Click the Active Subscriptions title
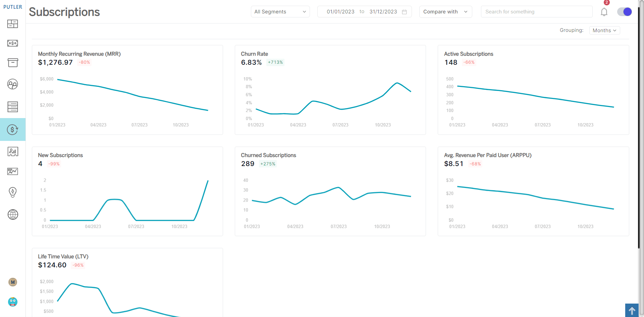 pos(469,54)
